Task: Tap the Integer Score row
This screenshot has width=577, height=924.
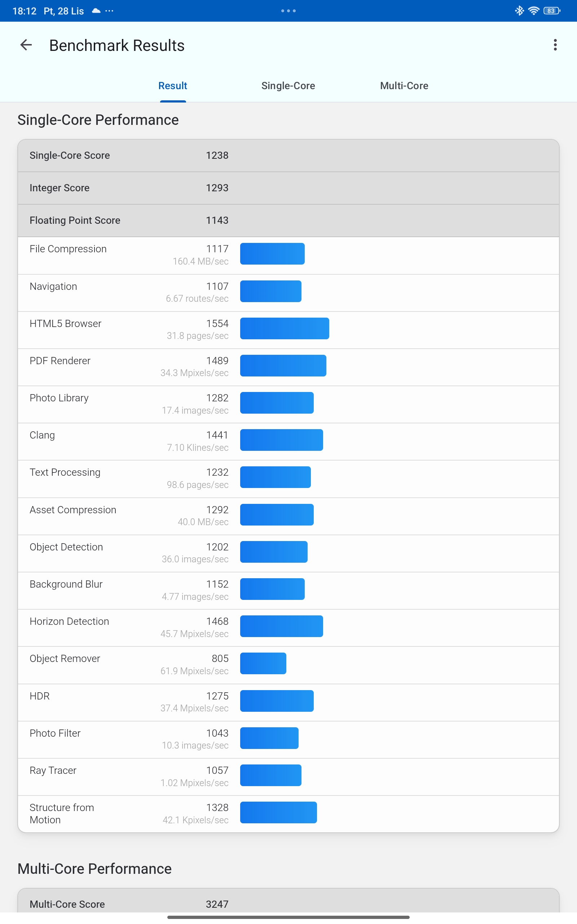Action: point(288,188)
